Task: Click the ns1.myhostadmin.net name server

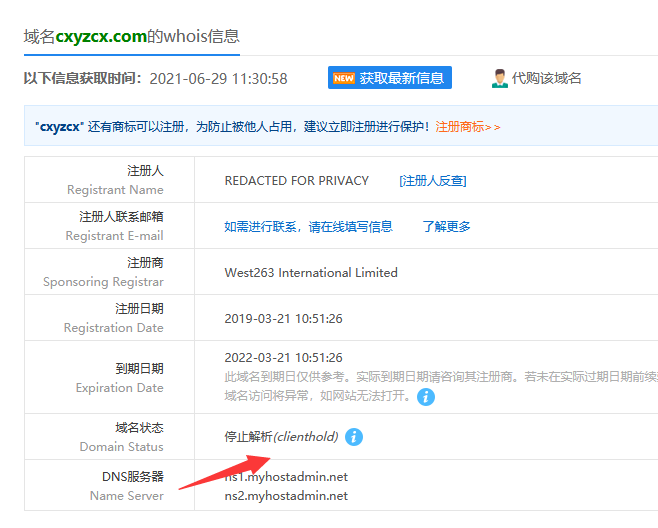Action: pyautogui.click(x=286, y=477)
